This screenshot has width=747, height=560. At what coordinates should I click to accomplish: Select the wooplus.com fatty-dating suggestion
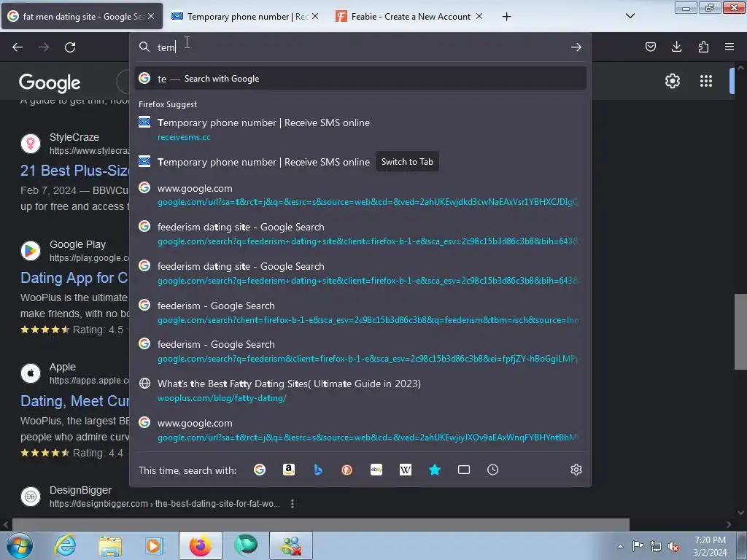[360, 391]
